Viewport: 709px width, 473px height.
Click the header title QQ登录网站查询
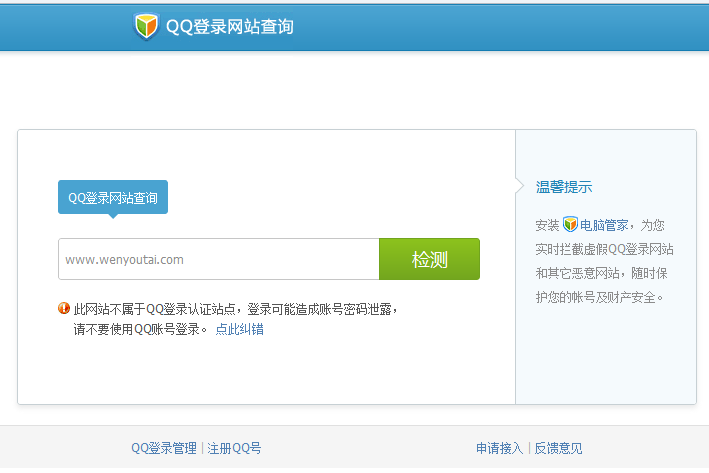tap(229, 27)
